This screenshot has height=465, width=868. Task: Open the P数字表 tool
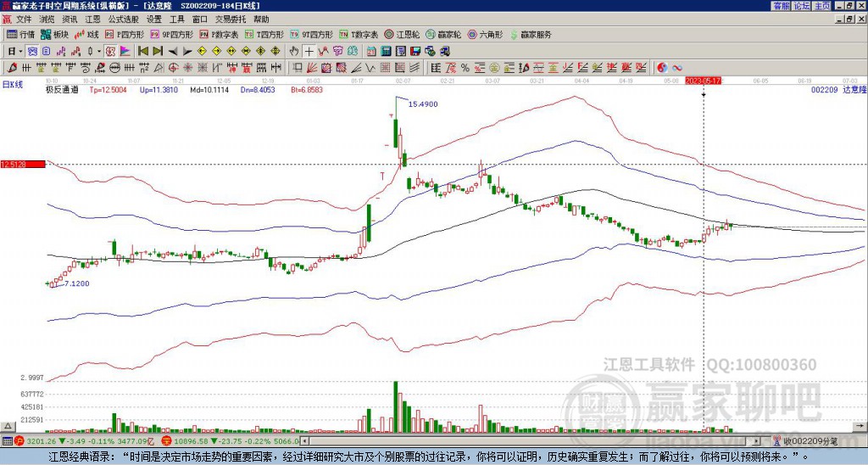coord(220,34)
